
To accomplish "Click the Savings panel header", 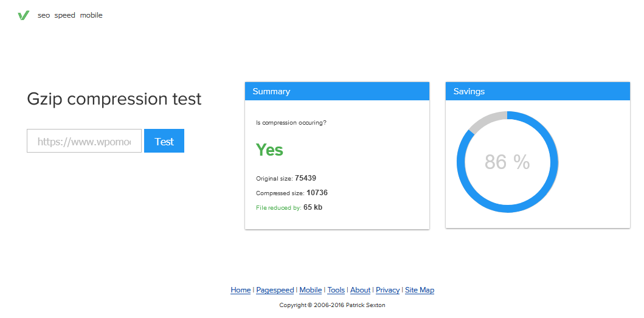I will 538,91.
